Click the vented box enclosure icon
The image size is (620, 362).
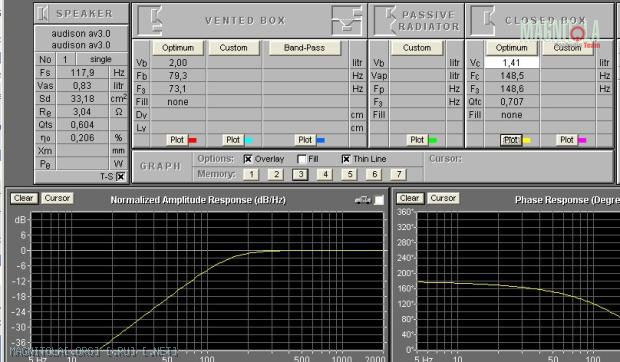pos(151,20)
